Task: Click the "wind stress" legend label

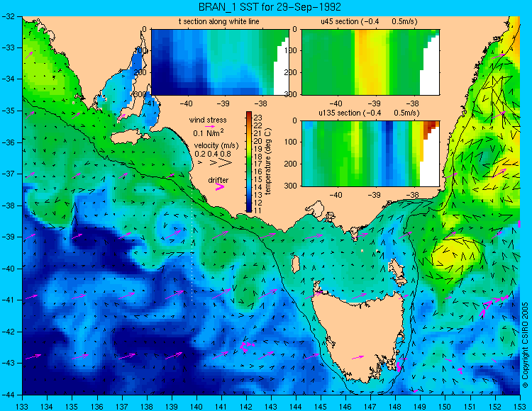Action: tap(208, 120)
